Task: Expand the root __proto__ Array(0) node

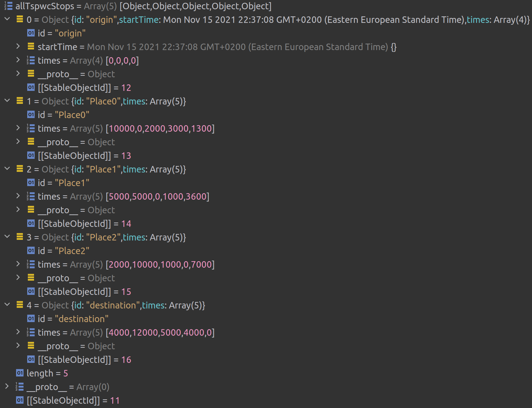Action: coord(7,386)
